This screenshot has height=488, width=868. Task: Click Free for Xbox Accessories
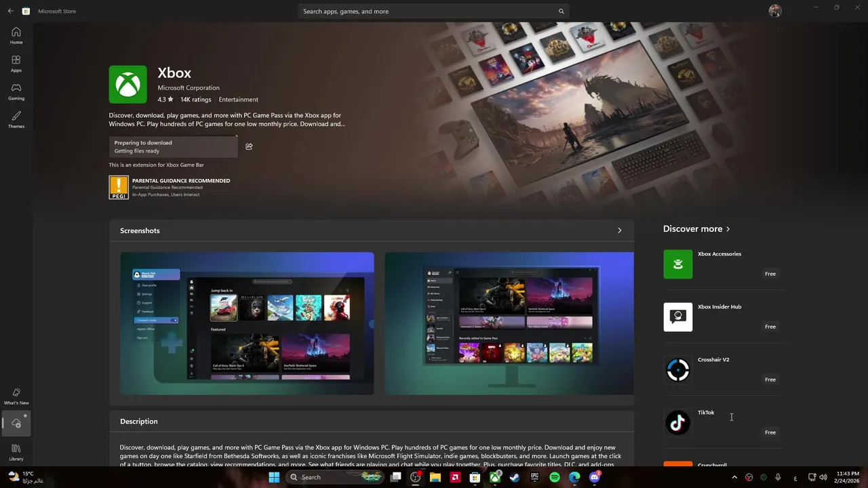pos(770,274)
